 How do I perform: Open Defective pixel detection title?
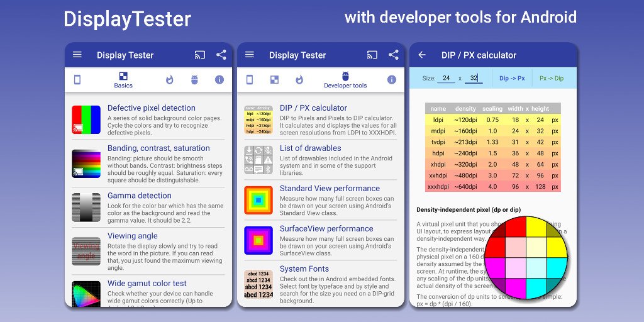click(x=152, y=108)
